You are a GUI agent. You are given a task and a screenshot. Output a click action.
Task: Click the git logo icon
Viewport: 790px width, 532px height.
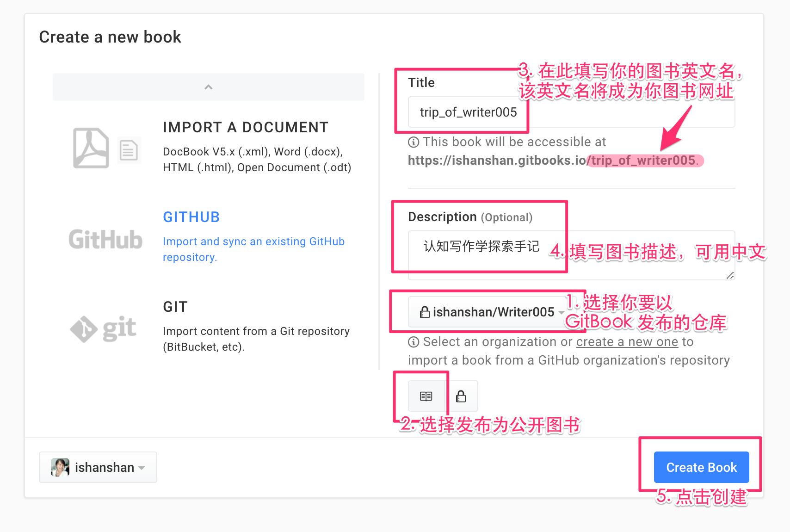(x=103, y=329)
